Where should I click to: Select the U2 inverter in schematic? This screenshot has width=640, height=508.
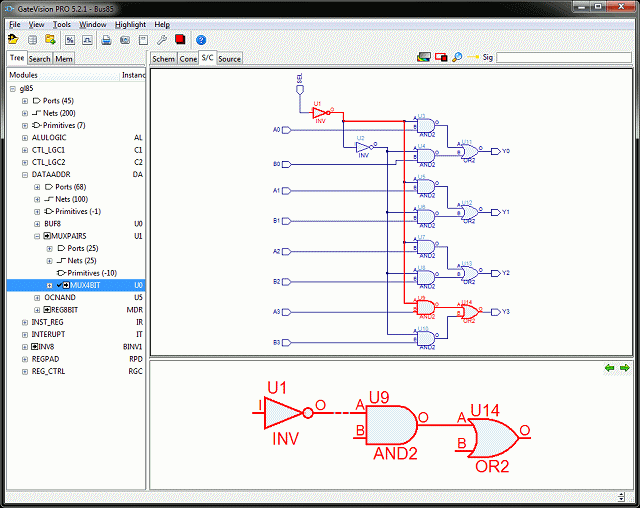pos(364,147)
